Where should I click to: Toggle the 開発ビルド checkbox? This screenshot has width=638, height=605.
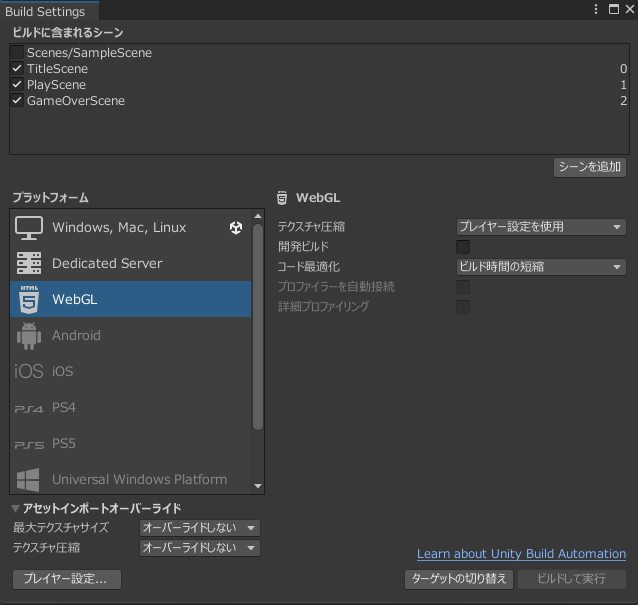pyautogui.click(x=463, y=247)
